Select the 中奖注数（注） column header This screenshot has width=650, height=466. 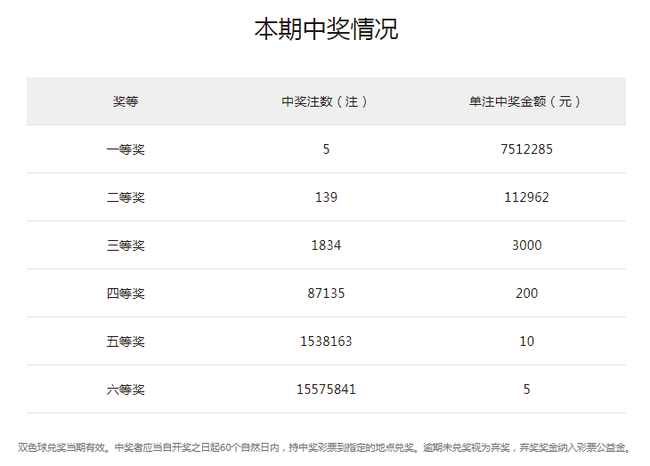(x=326, y=102)
